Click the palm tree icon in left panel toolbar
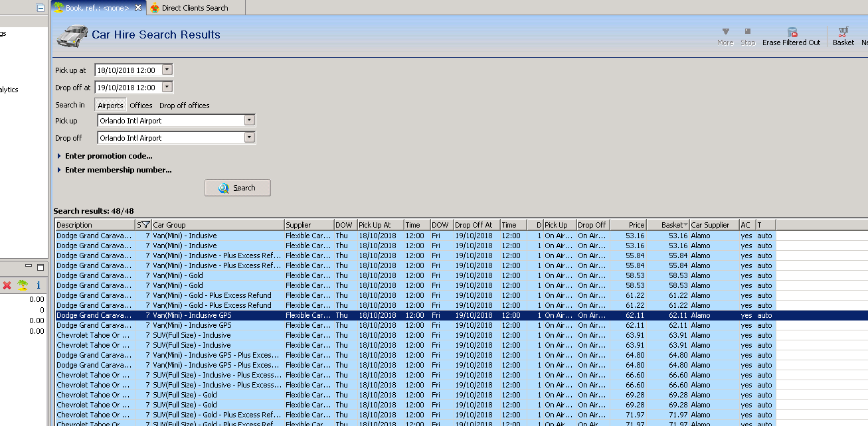This screenshot has height=426, width=868. [23, 285]
